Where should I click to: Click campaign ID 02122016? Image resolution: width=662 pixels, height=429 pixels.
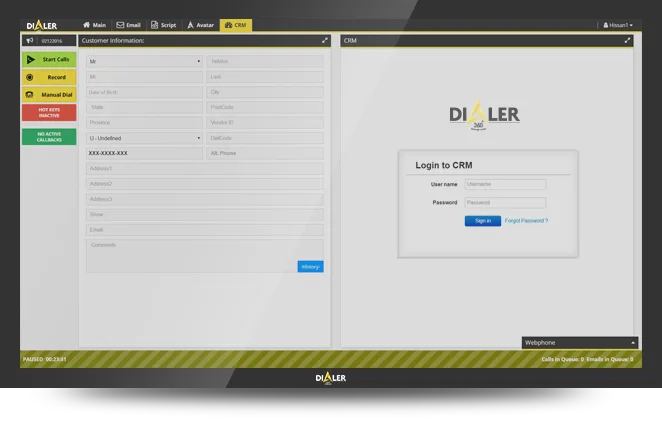coord(52,41)
